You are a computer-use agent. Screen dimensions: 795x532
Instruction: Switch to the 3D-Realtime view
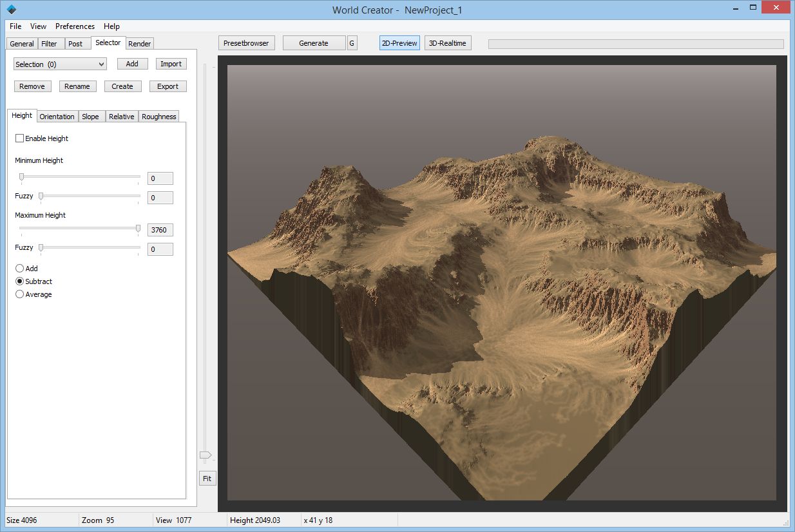tap(447, 43)
